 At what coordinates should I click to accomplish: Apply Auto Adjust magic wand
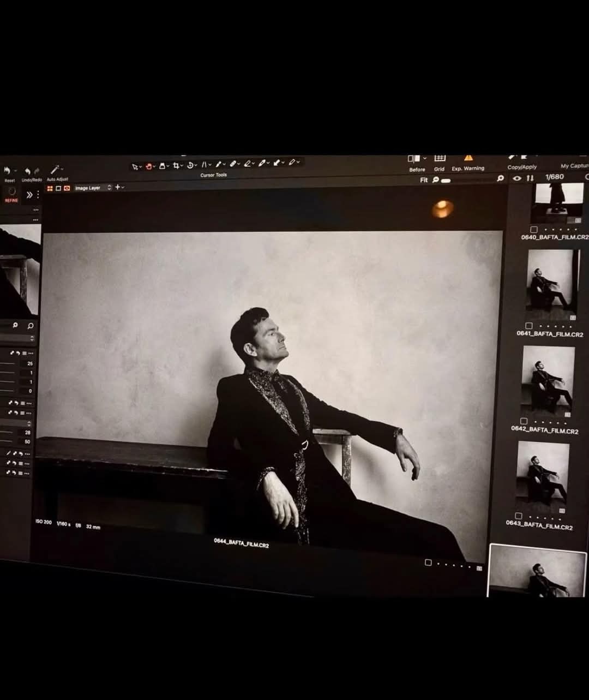pyautogui.click(x=55, y=170)
